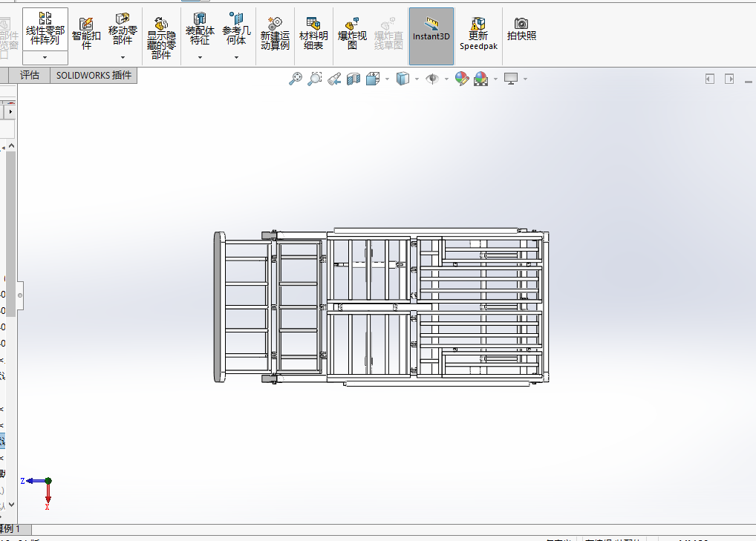Click Reference Geometry (参考几何体) tool
756x541 pixels.
coord(236,29)
